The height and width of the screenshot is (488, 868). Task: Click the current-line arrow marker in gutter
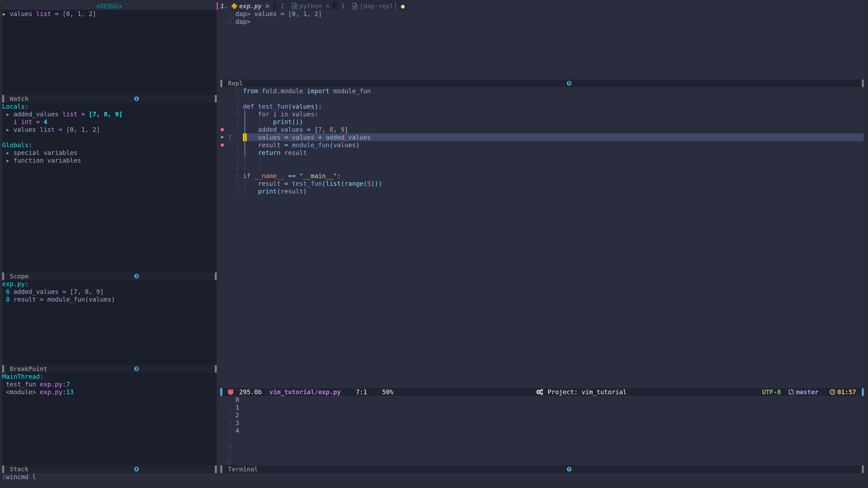(x=222, y=137)
